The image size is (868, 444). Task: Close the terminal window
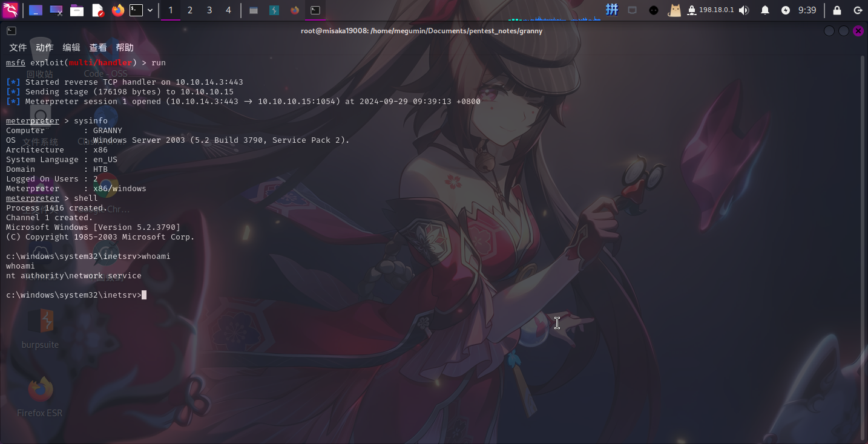pyautogui.click(x=858, y=31)
